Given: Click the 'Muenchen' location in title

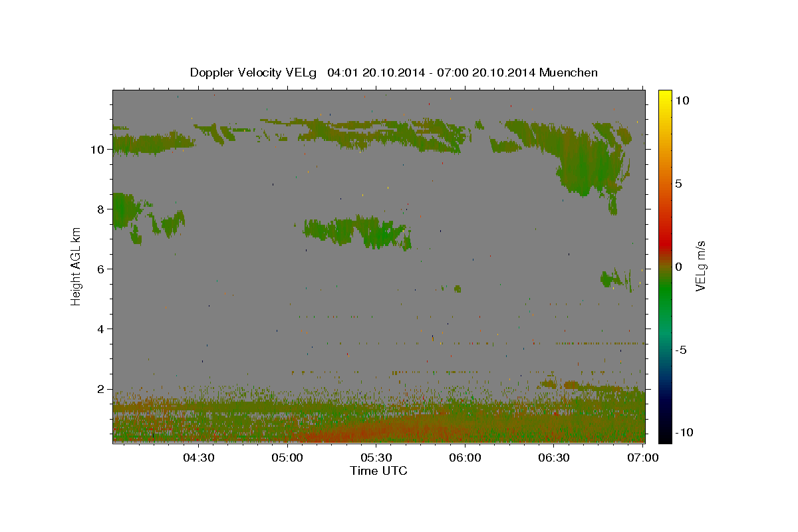Looking at the screenshot, I should pos(569,72).
